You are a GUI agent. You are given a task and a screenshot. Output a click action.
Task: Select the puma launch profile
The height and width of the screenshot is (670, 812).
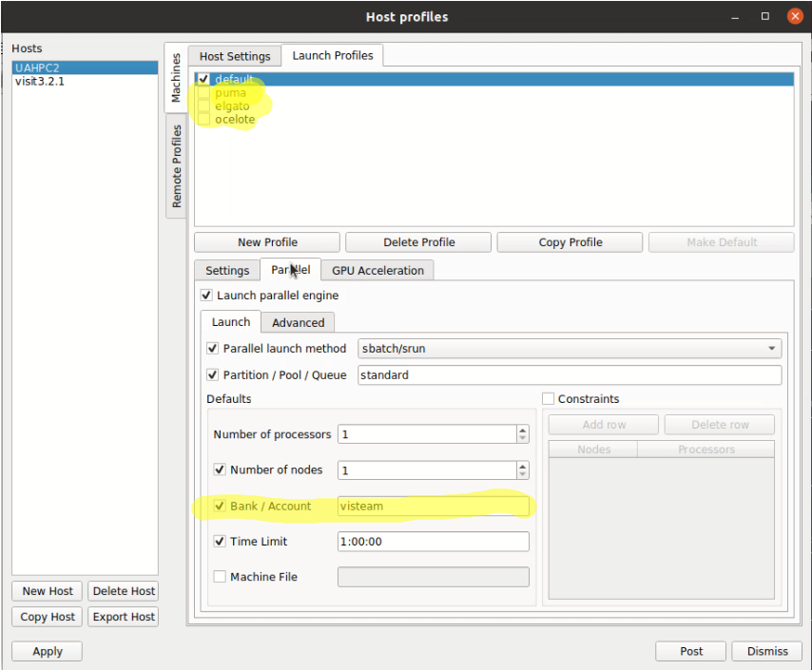point(230,93)
